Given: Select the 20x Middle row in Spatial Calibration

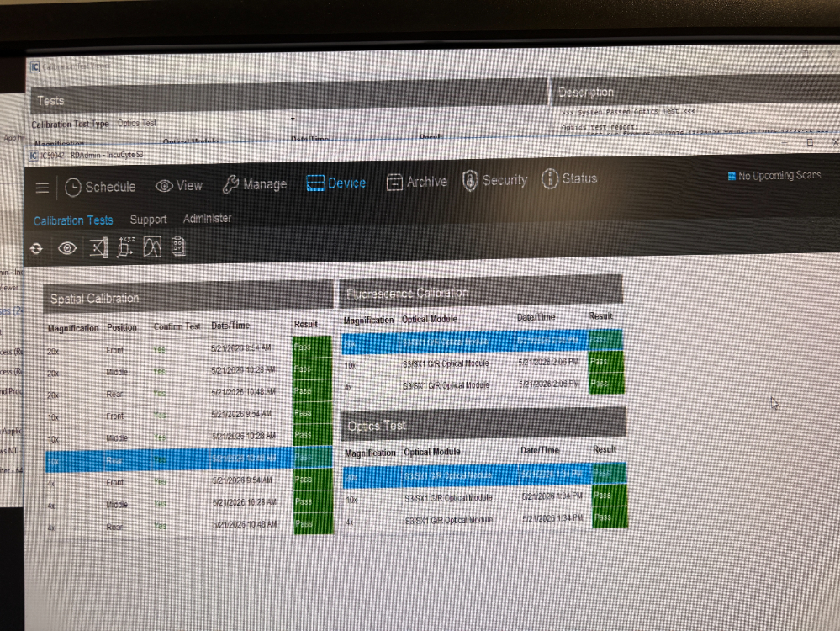Looking at the screenshot, I should pyautogui.click(x=188, y=371).
